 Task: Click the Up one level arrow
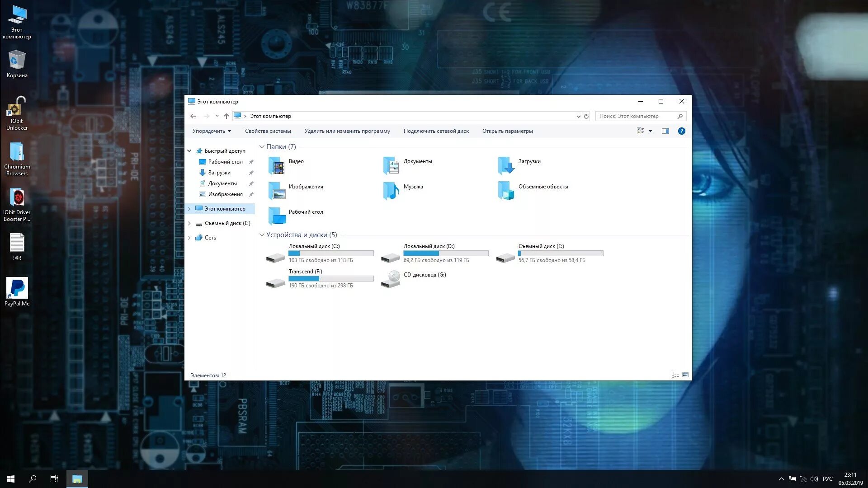[226, 116]
